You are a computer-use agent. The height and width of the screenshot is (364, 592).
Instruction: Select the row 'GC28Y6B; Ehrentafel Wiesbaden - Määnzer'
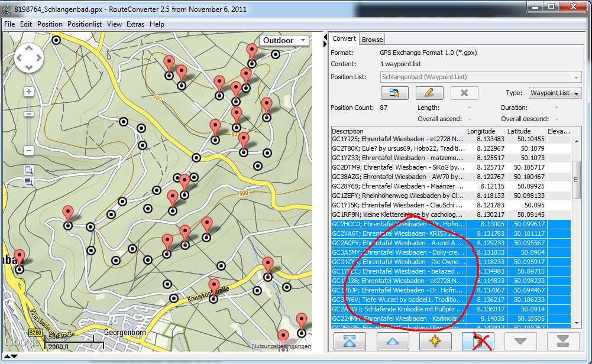point(451,186)
